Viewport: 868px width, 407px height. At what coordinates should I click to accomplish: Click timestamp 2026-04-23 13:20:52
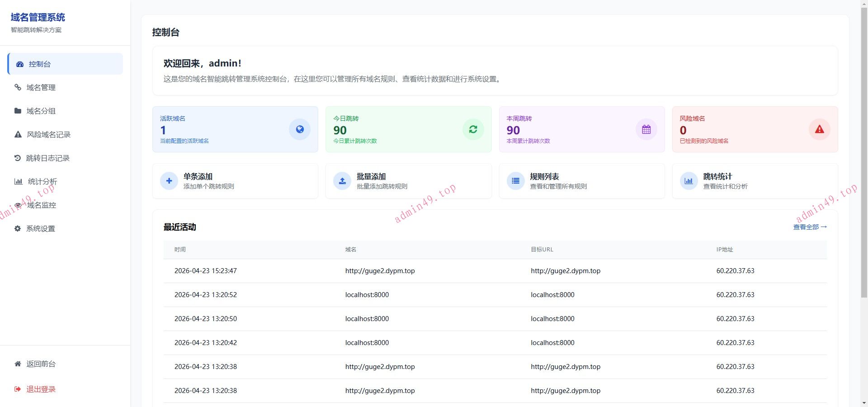(206, 295)
